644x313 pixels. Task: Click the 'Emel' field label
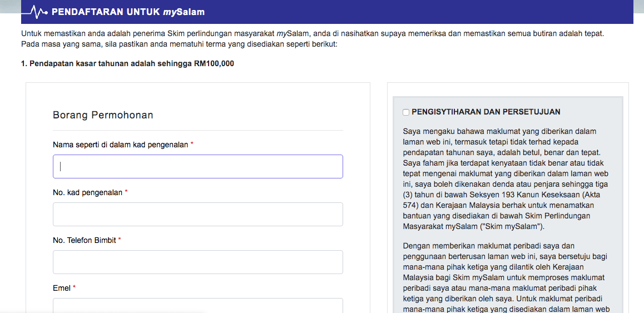62,288
